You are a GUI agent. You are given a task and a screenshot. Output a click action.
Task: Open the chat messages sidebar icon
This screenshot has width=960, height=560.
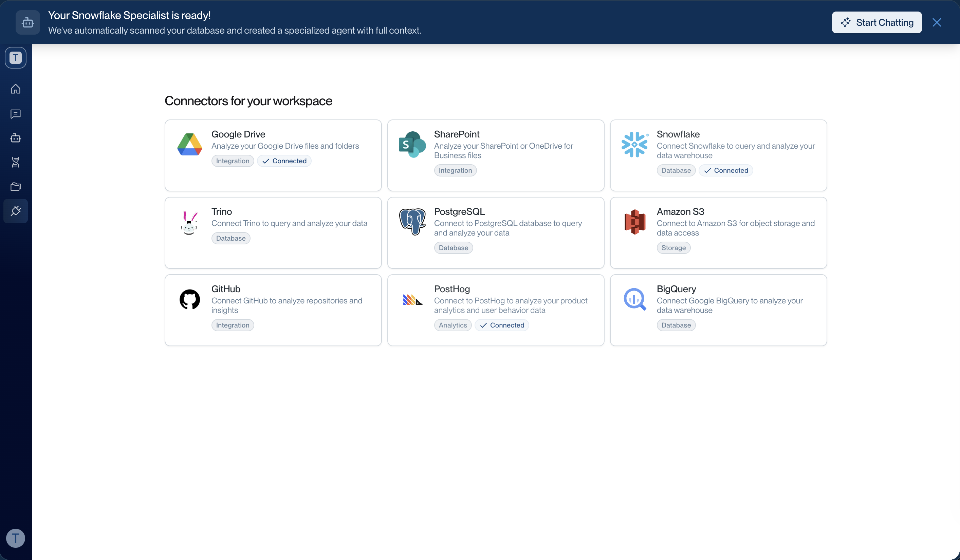tap(16, 113)
